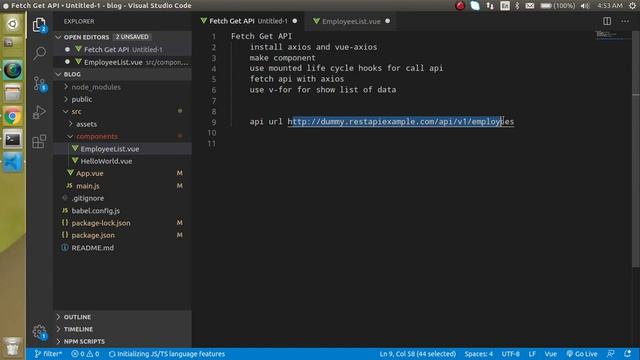Switch to the EmployeeList.vue tab
640x360 pixels.
pos(351,21)
